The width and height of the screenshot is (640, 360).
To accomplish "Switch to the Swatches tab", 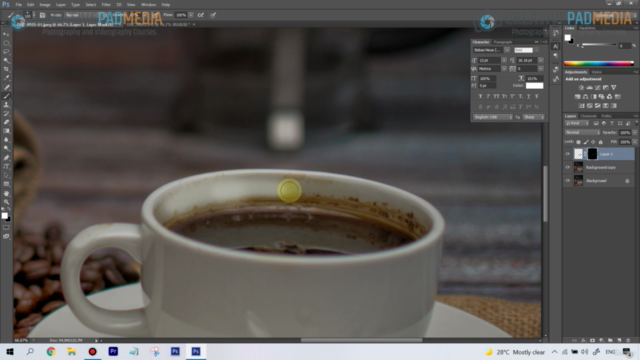I will [x=587, y=28].
